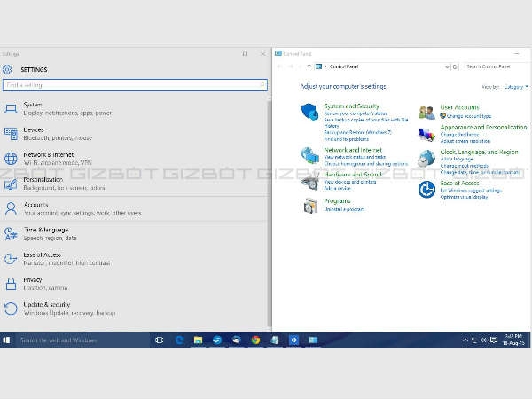
Task: Open Update & security refresh icon
Action: (11, 309)
